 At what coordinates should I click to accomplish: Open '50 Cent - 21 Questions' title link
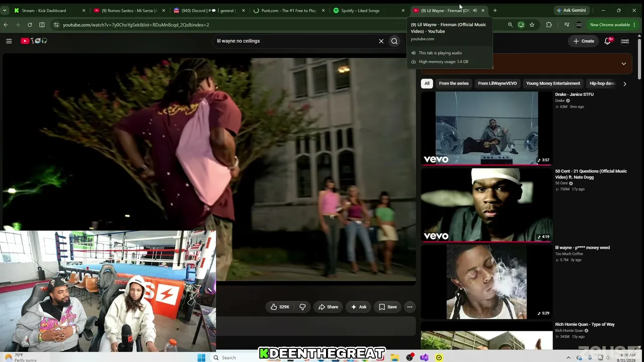point(591,174)
